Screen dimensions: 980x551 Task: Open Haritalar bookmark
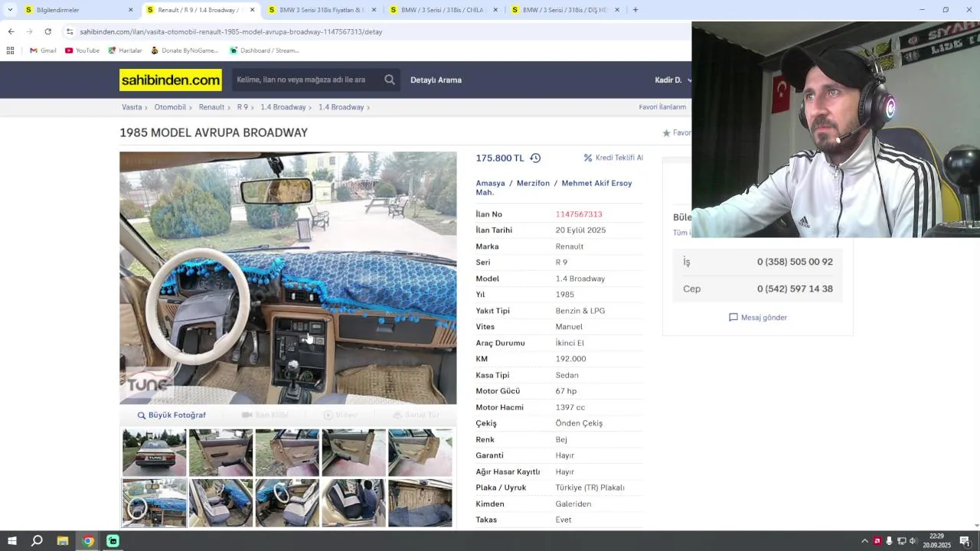tap(125, 51)
